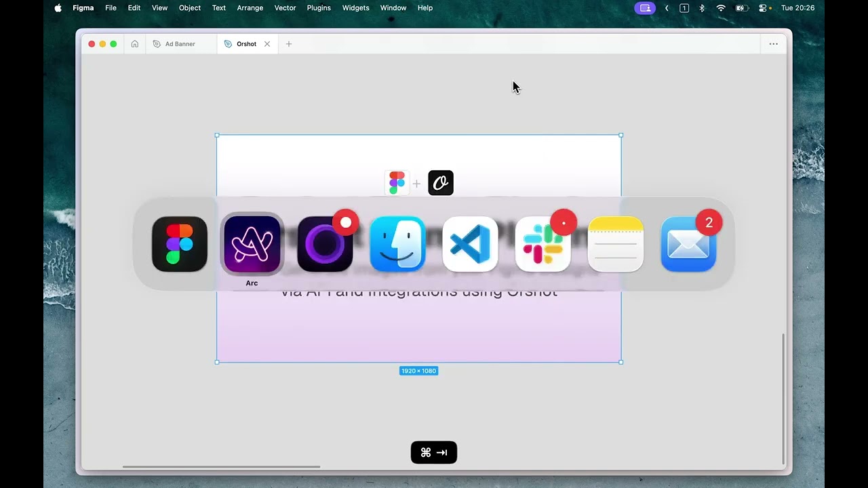Click the Tue 20:26 clock
The image size is (868, 488).
798,8
